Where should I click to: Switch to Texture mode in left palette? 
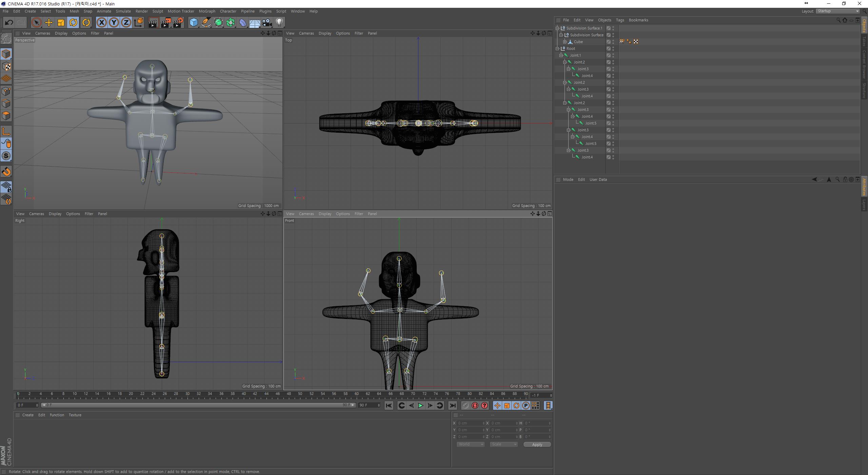click(6, 66)
